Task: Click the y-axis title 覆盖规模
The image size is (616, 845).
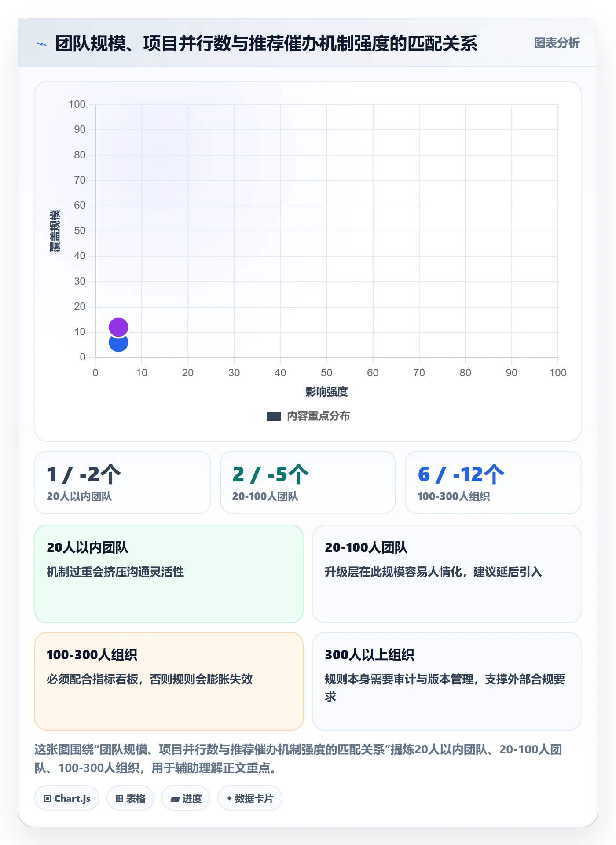Action: tap(55, 231)
